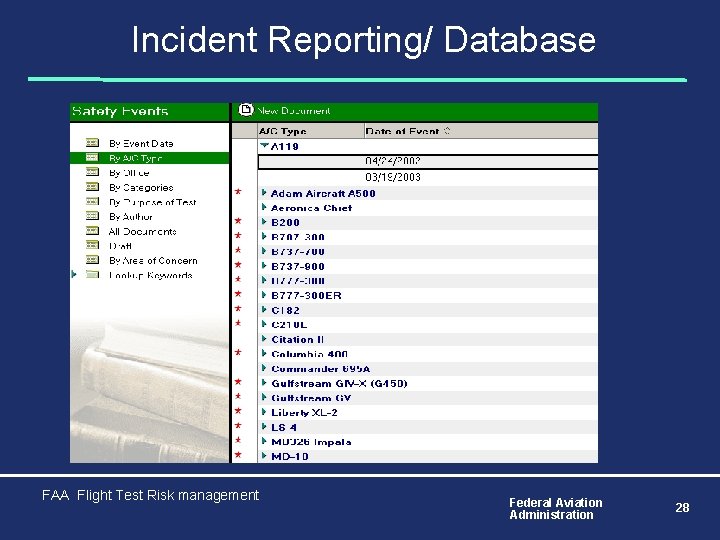The width and height of the screenshot is (720, 540).
Task: Click the red star beside Liberty XL-2
Action: click(238, 411)
